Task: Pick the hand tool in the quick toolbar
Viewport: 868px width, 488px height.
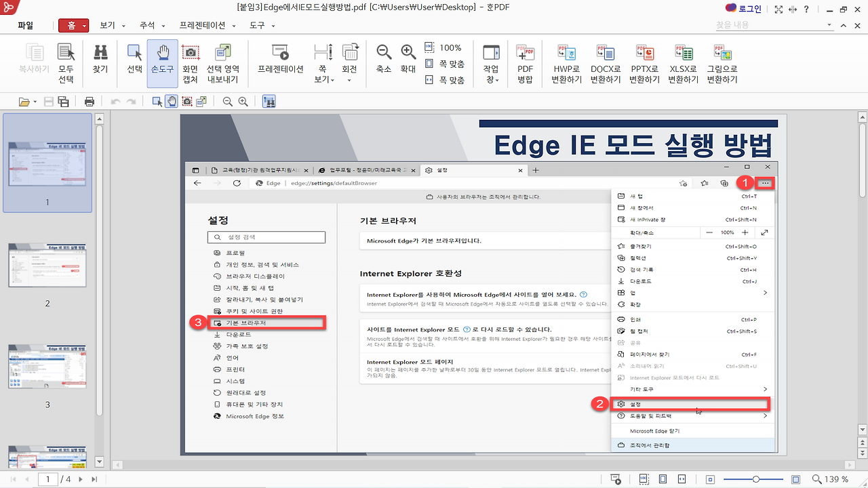Action: pyautogui.click(x=172, y=102)
